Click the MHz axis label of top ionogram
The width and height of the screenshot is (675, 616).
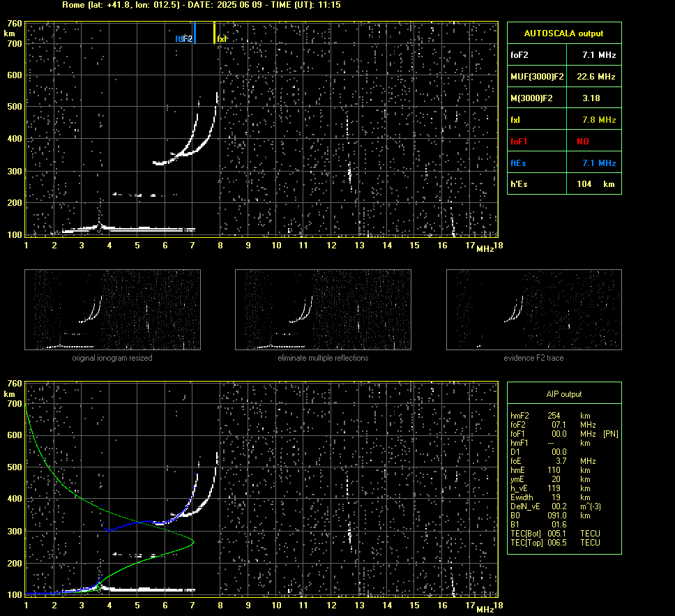485,249
